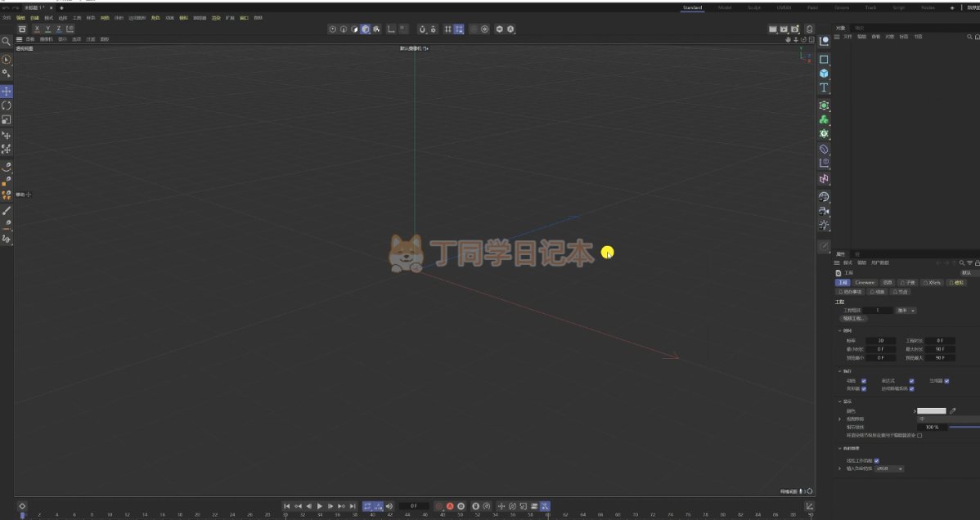This screenshot has height=520, width=980.
Task: Select the Scale tool in left toolbar
Action: click(7, 119)
